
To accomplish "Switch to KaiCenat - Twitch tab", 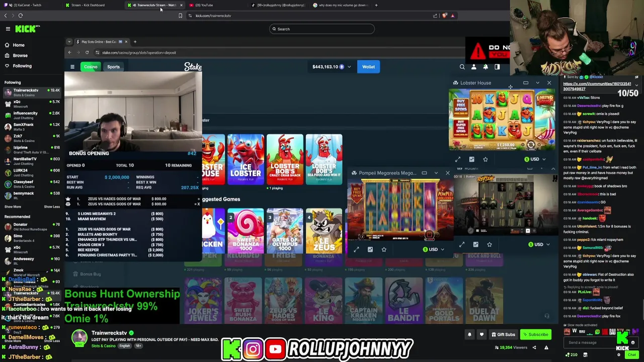I will [30, 5].
